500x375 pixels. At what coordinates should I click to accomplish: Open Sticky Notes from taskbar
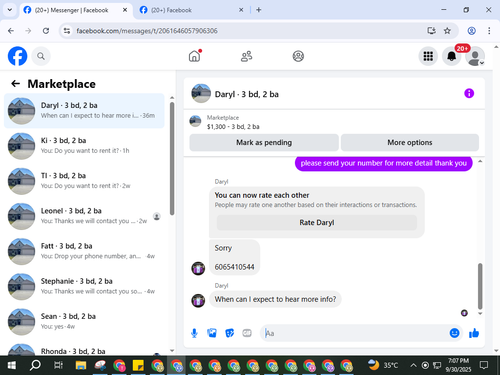(x=138, y=365)
